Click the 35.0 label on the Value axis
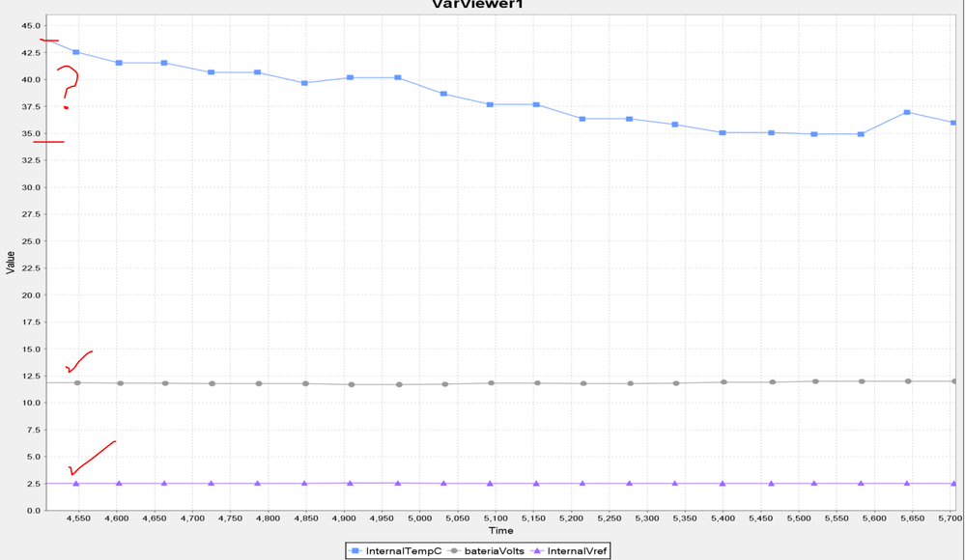This screenshot has width=965, height=560. (x=31, y=133)
